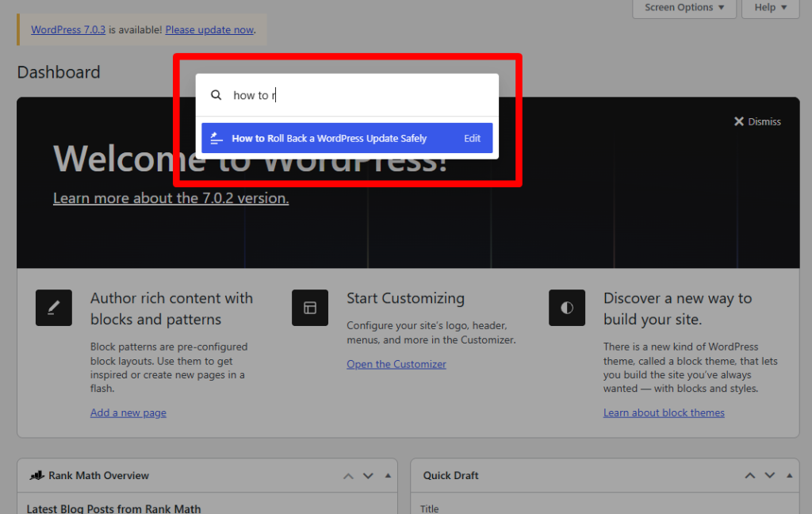The height and width of the screenshot is (514, 812).
Task: Click the Start Customizing heading
Action: click(x=405, y=298)
